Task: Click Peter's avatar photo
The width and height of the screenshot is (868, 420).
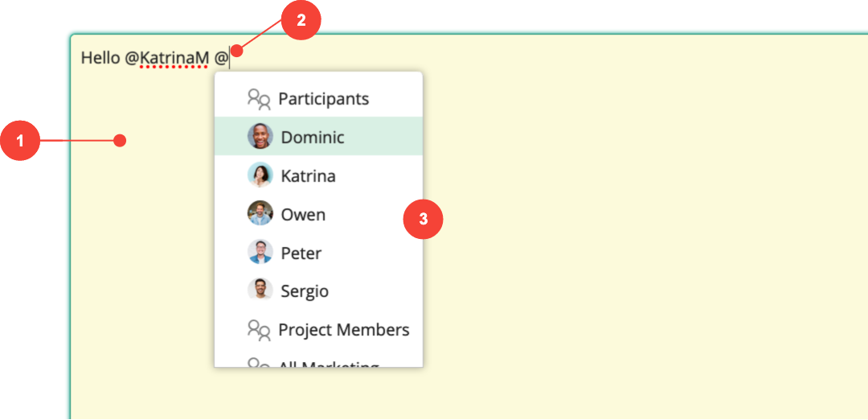Action: [x=260, y=252]
